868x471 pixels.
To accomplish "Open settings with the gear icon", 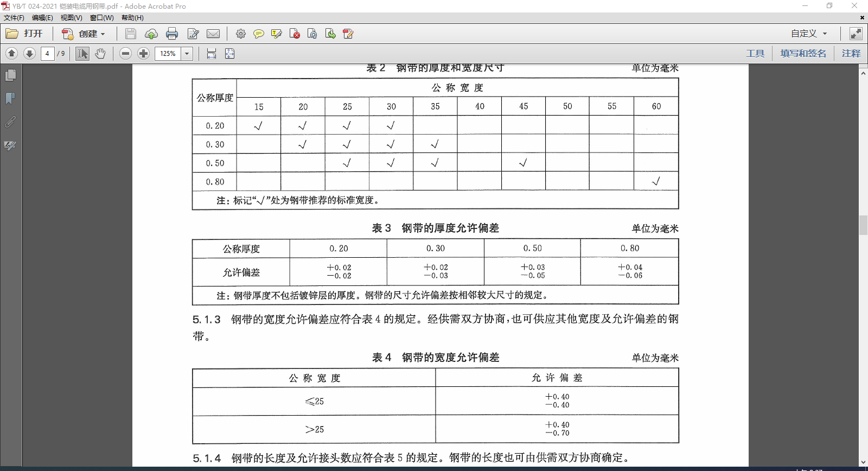I will (241, 34).
